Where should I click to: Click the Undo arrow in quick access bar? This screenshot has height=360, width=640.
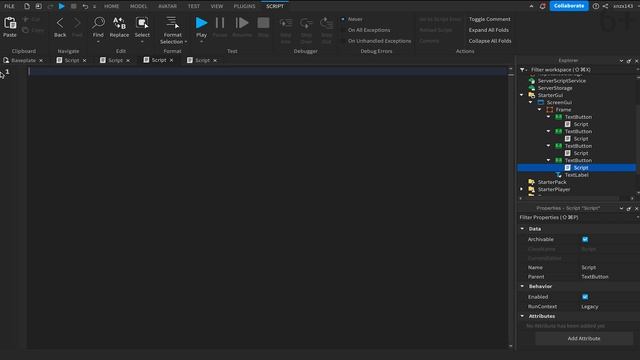pyautogui.click(x=85, y=6)
